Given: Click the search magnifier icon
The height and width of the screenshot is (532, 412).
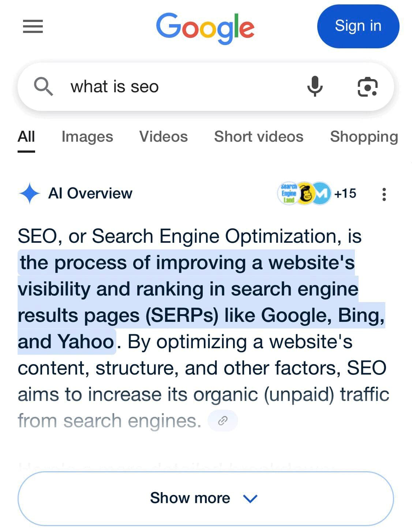Looking at the screenshot, I should [44, 87].
